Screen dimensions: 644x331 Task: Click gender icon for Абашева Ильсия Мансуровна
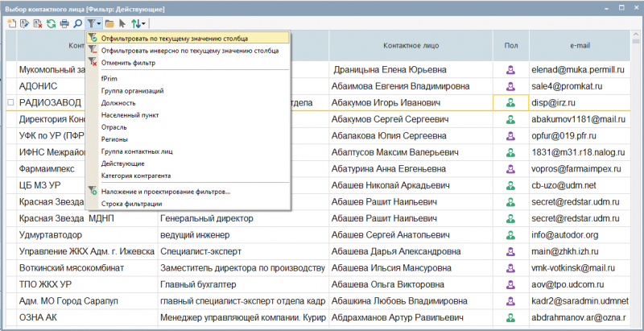(x=510, y=267)
